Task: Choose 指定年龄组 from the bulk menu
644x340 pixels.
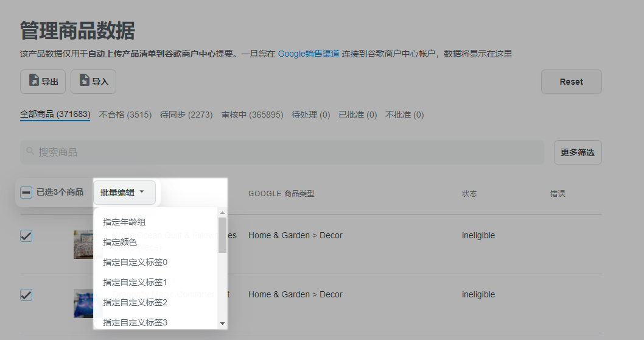Action: coord(125,222)
